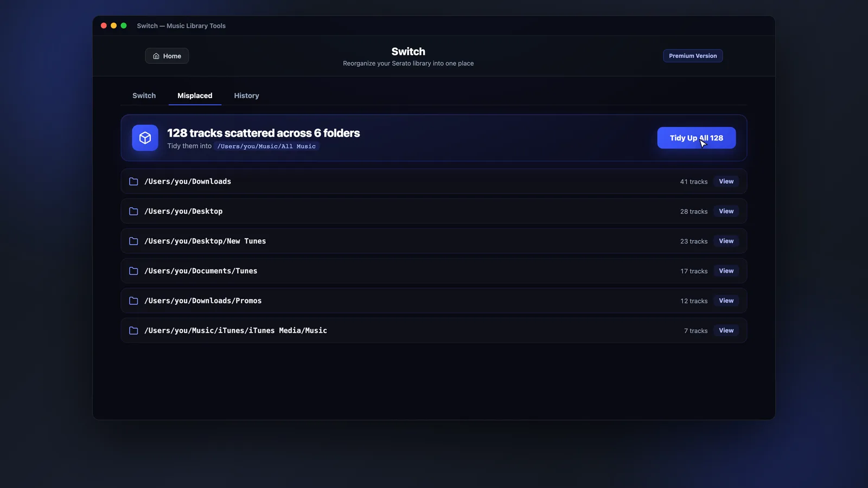This screenshot has width=868, height=488.
Task: Click the 28 tracks count
Action: point(694,211)
